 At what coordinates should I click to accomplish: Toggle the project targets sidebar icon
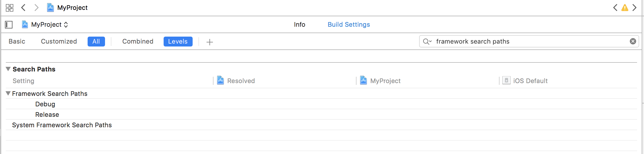point(9,25)
